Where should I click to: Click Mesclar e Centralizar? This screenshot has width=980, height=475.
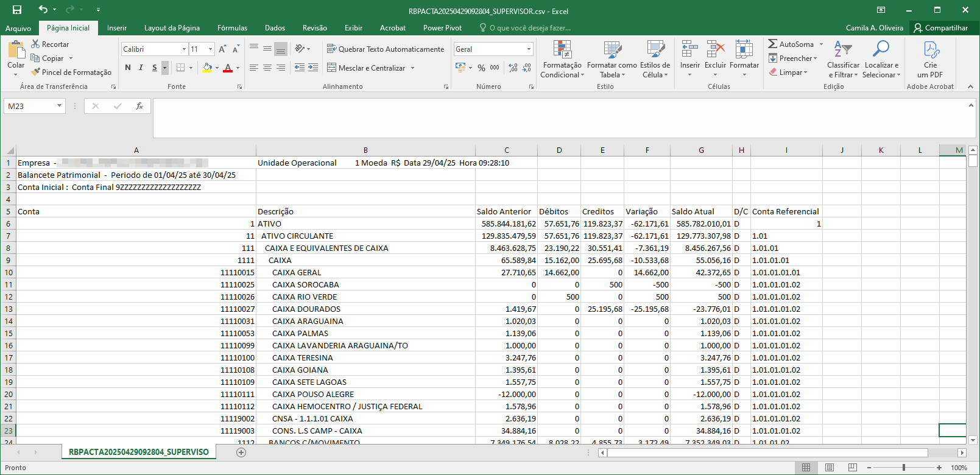pyautogui.click(x=367, y=68)
